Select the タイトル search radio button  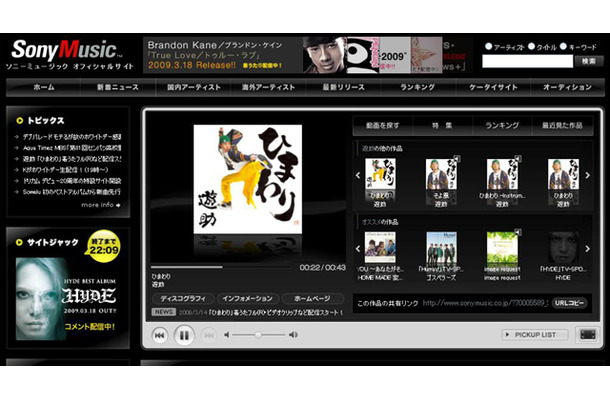click(531, 46)
